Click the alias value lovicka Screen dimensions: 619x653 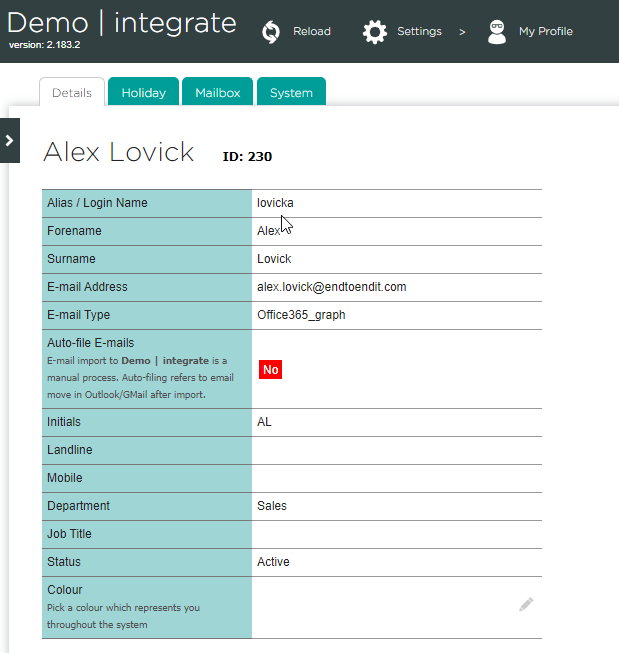[x=275, y=203]
